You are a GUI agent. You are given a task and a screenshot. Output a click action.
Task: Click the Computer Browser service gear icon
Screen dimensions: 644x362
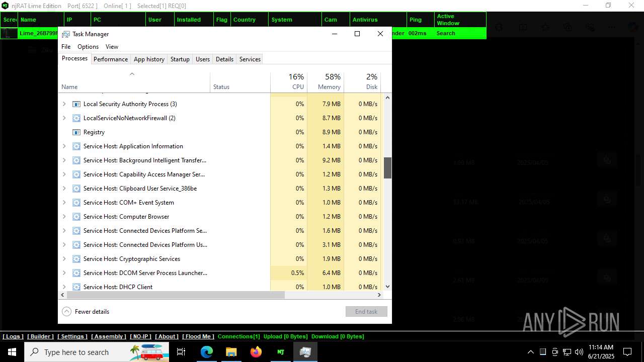(76, 217)
